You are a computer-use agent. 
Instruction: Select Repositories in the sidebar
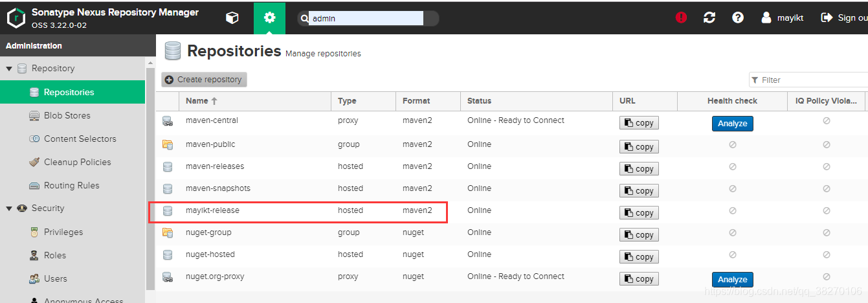(72, 92)
